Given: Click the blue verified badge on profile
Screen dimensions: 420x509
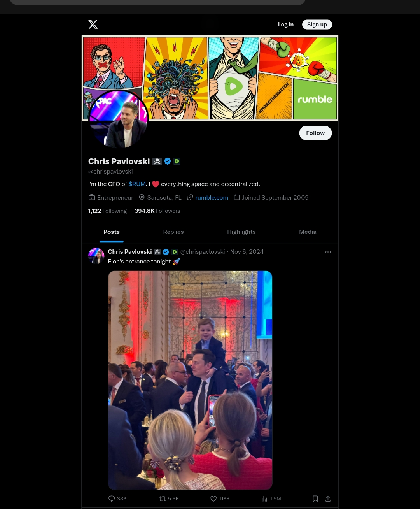Looking at the screenshot, I should point(168,161).
